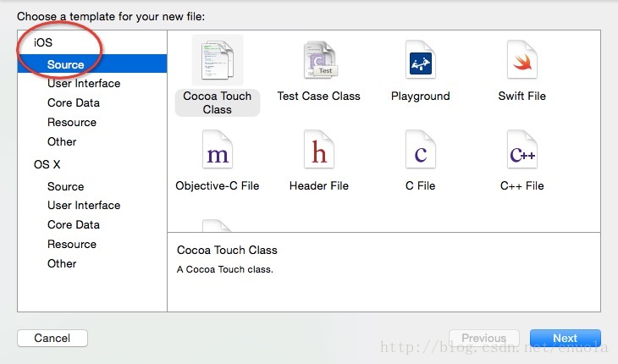The image size is (618, 364).
Task: Select the iOS category heading
Action: 43,42
